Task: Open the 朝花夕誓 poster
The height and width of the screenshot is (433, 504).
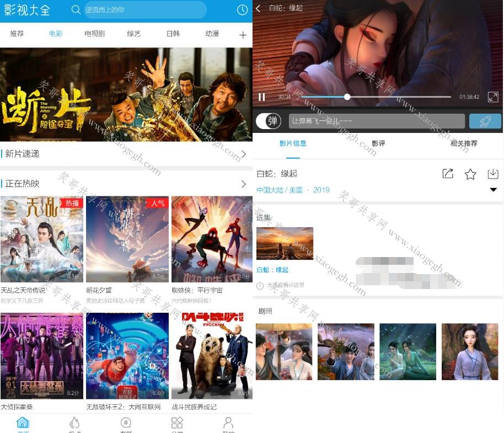Action: [x=127, y=239]
